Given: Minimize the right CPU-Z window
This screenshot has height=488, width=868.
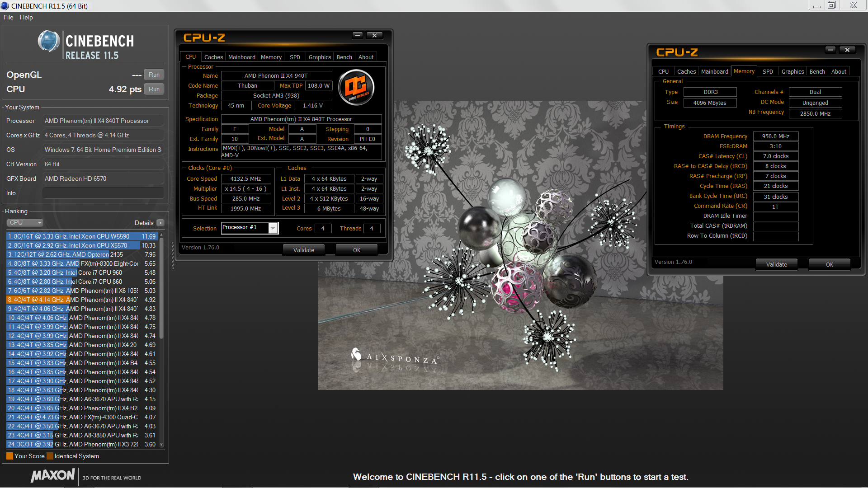Looking at the screenshot, I should click(830, 50).
